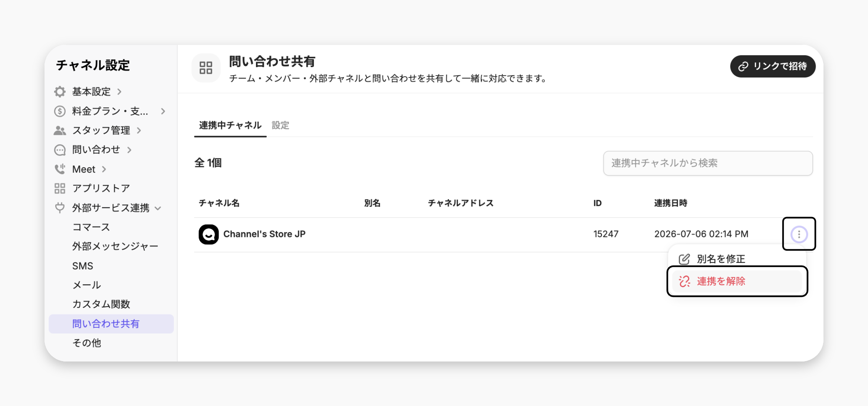Open アプリストア in the sidebar

point(101,188)
